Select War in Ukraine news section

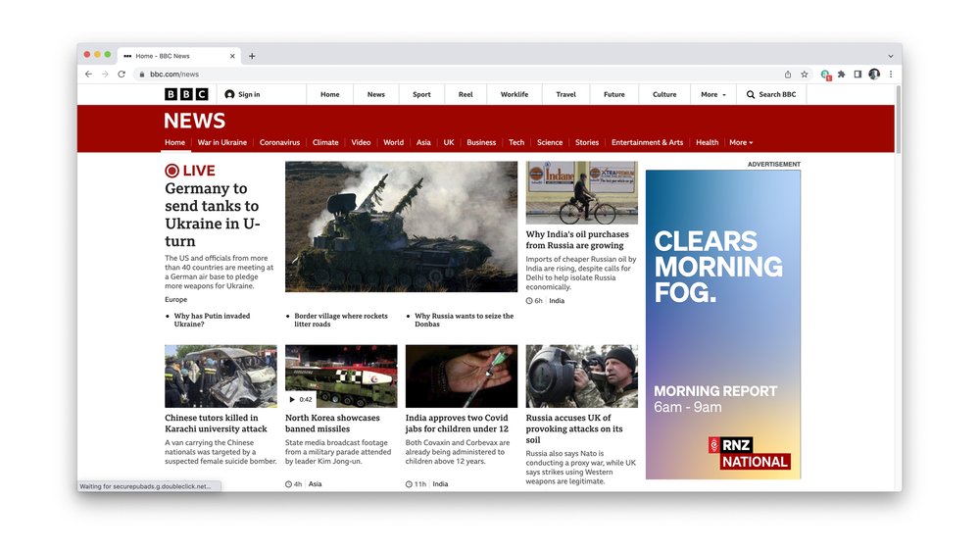[x=221, y=142]
